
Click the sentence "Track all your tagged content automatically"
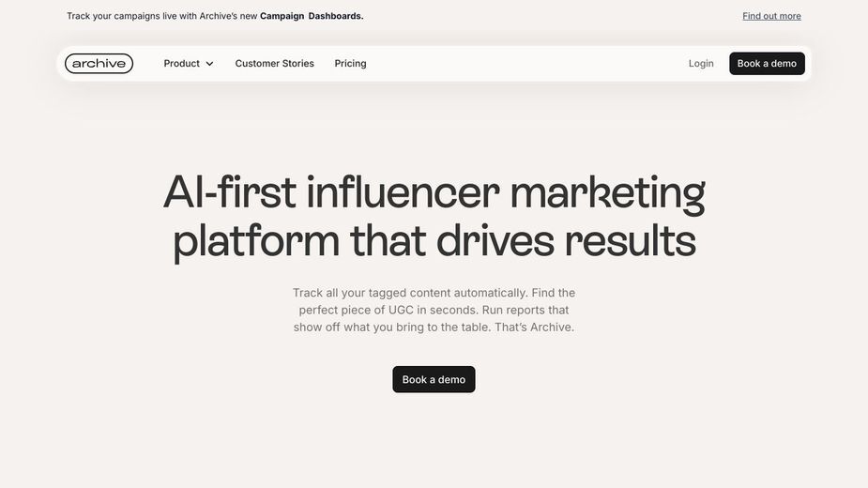point(409,293)
